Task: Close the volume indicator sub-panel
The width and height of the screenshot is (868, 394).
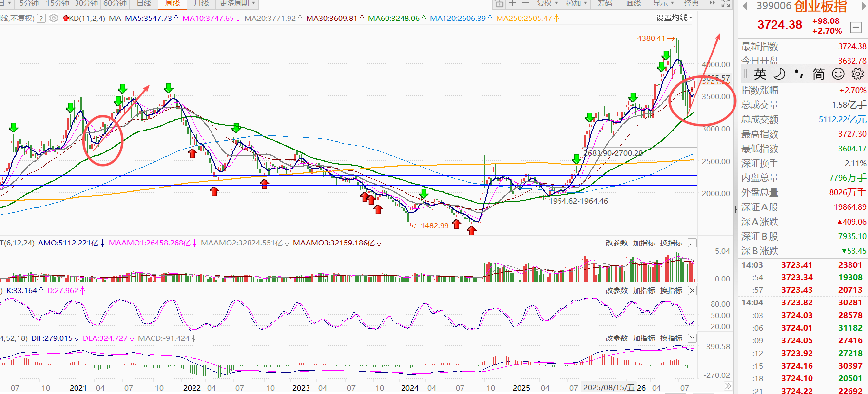Action: [692, 243]
